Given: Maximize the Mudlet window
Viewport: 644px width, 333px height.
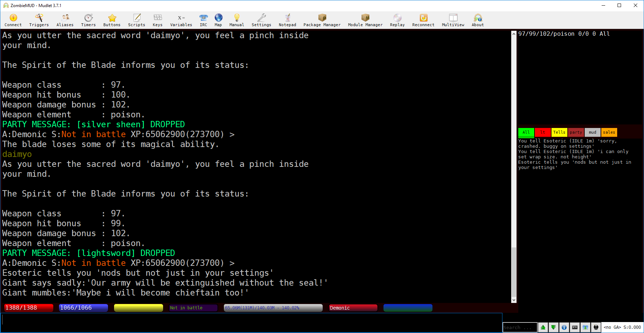Looking at the screenshot, I should coord(619,5).
